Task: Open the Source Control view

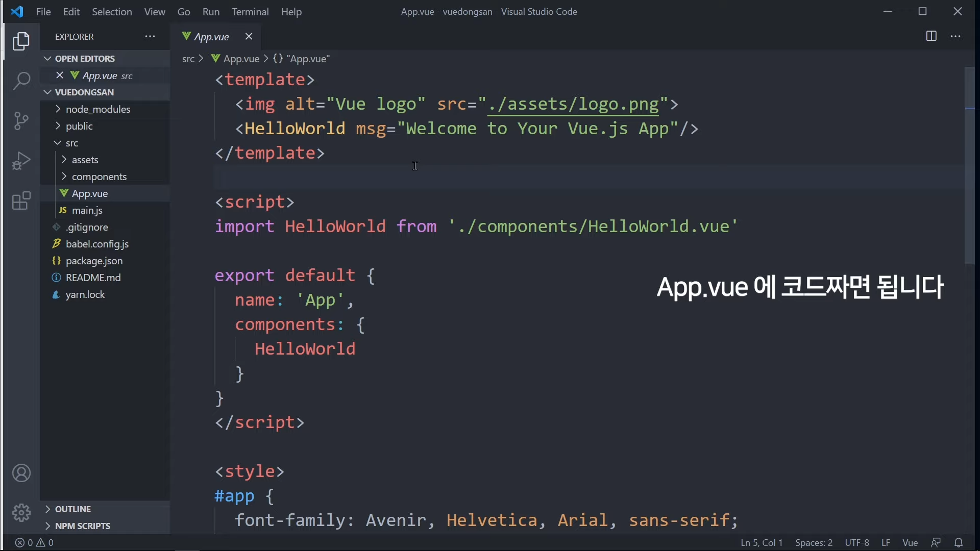Action: (21, 121)
